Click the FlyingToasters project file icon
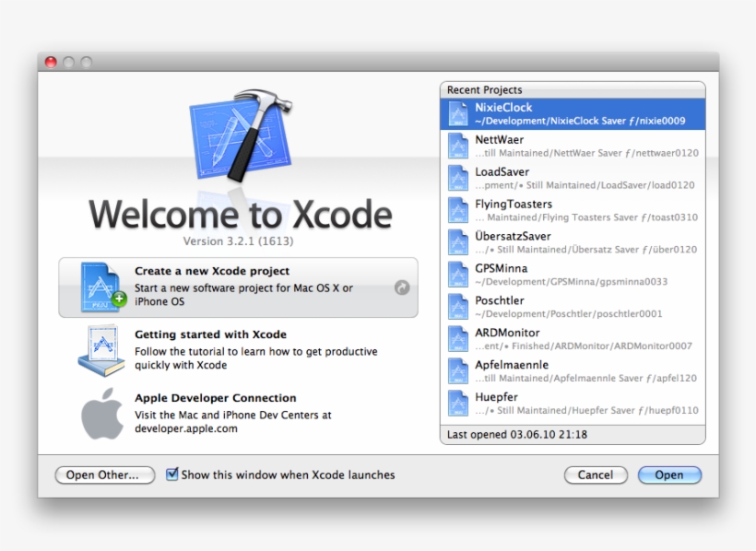756x551 pixels. point(457,210)
